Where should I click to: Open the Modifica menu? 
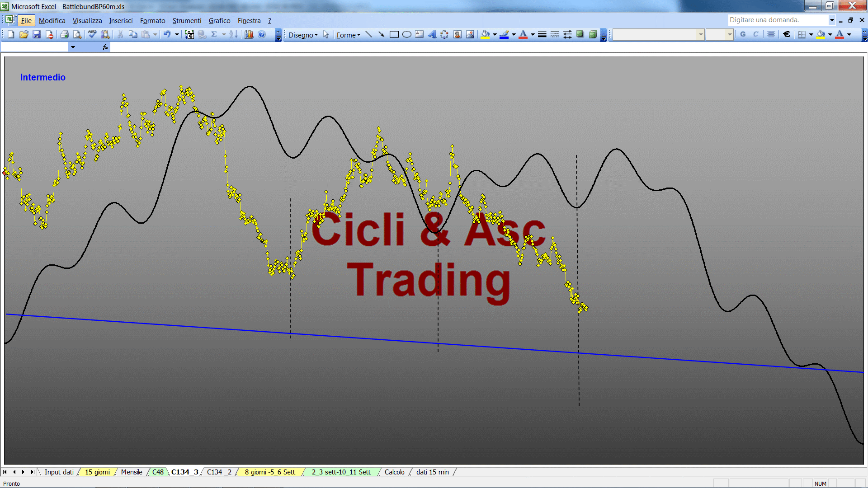click(52, 20)
